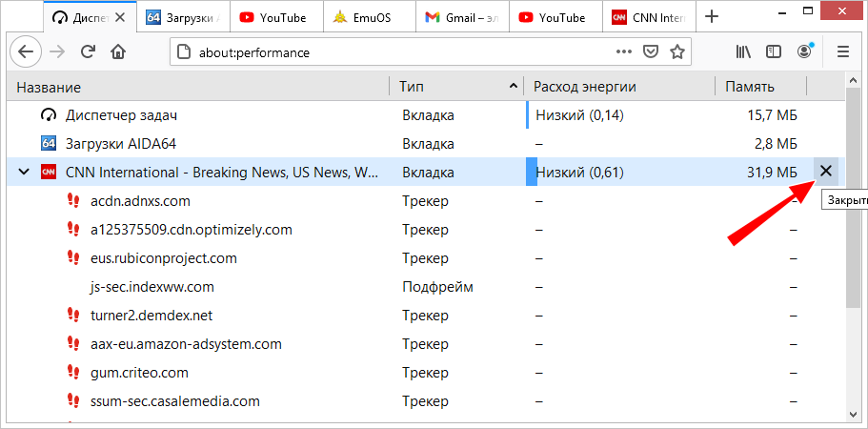The image size is (868, 429).
Task: Toggle the sidebar view icon
Action: (x=774, y=52)
